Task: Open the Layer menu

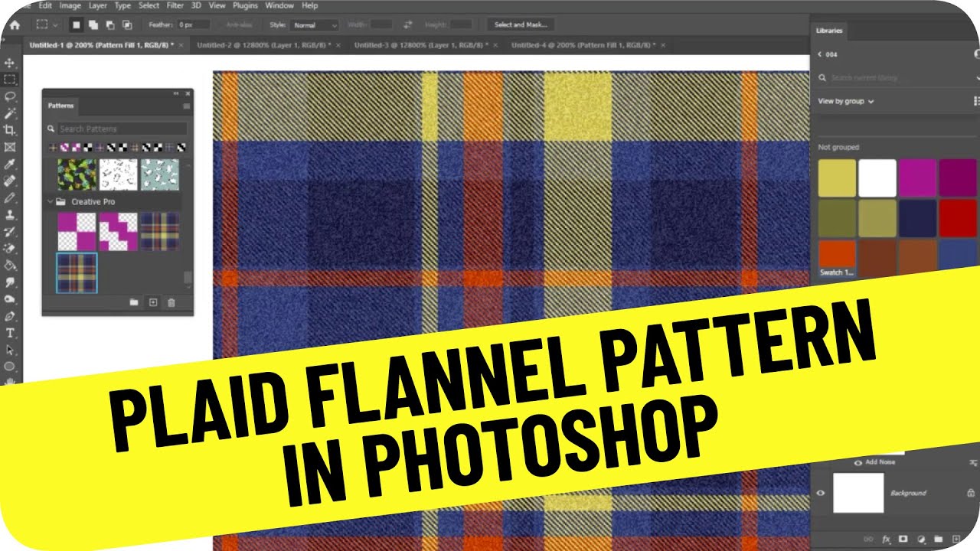Action: point(98,5)
